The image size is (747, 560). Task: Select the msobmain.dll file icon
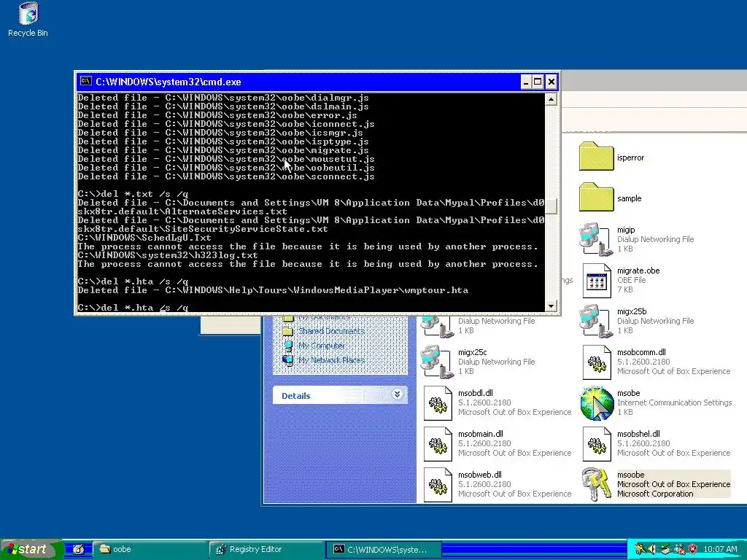438,444
